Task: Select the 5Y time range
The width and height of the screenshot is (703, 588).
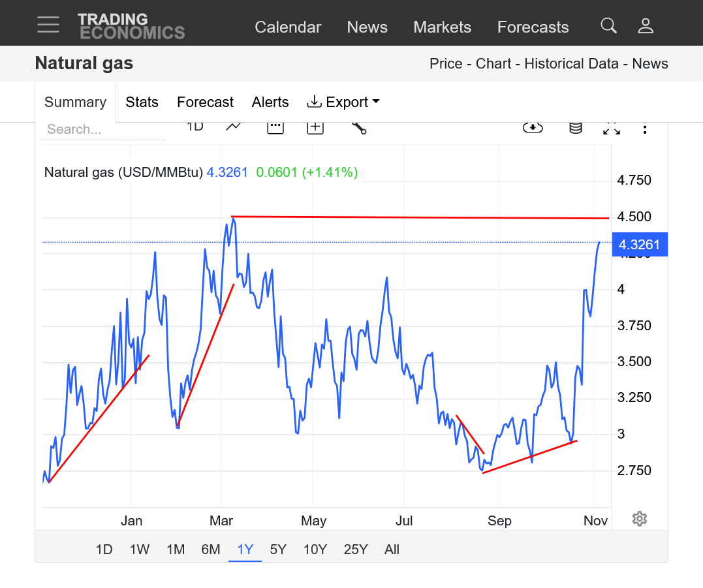Action: point(278,549)
